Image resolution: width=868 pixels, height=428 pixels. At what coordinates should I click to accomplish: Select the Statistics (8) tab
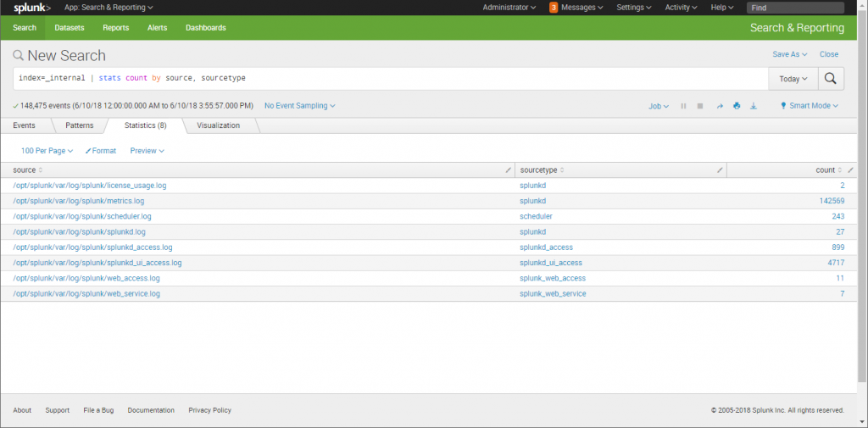[146, 125]
